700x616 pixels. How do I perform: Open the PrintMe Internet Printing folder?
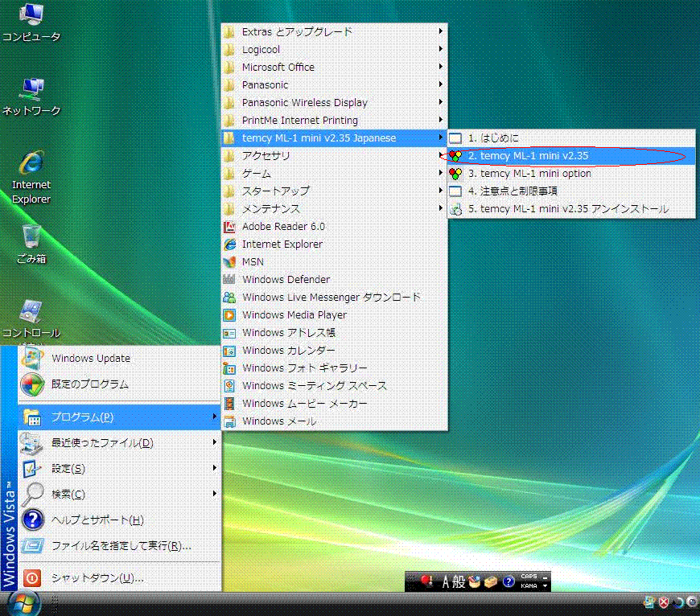point(335,121)
